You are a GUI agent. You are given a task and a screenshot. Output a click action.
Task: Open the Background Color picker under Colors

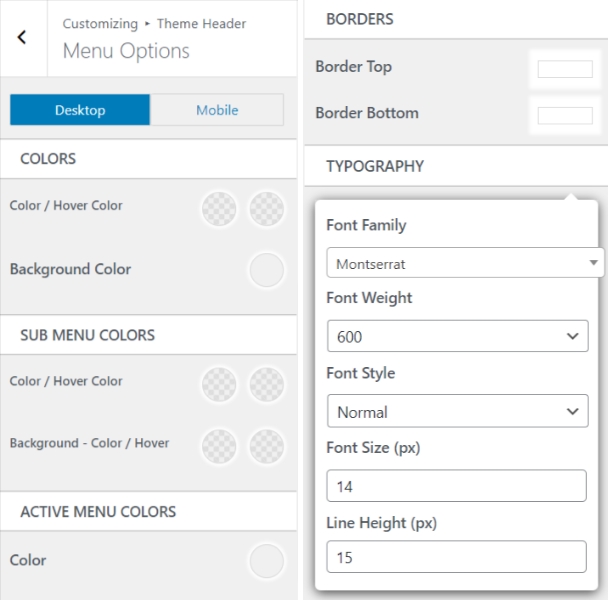266,270
